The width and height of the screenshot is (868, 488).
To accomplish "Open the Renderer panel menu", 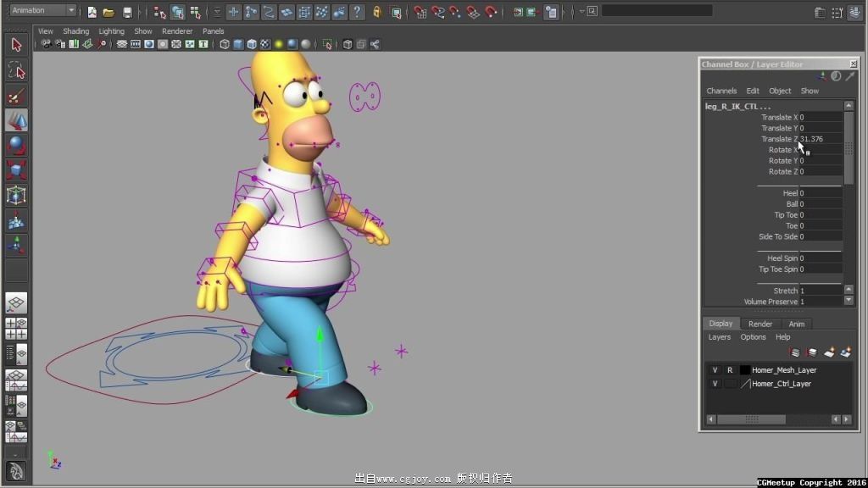I will tap(177, 31).
